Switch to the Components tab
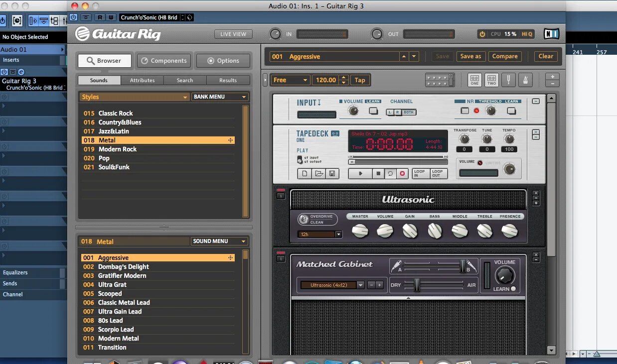617x364 pixels. [164, 61]
